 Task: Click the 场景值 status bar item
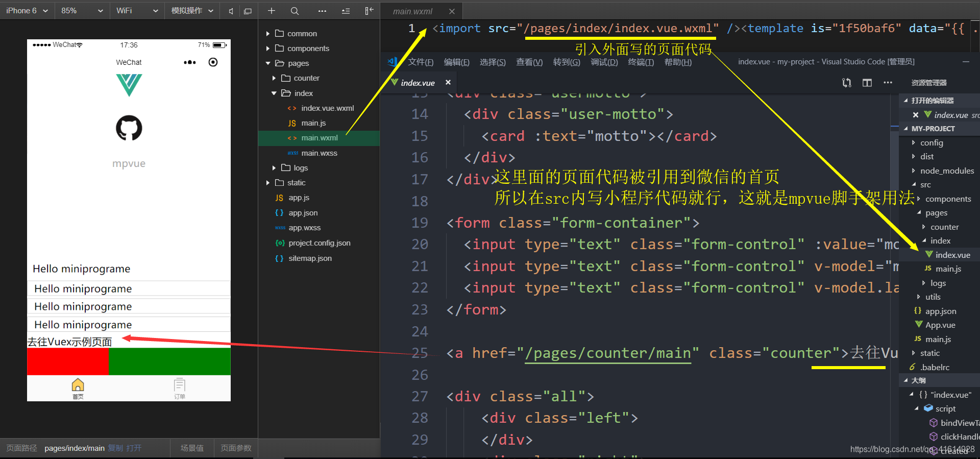pyautogui.click(x=192, y=448)
